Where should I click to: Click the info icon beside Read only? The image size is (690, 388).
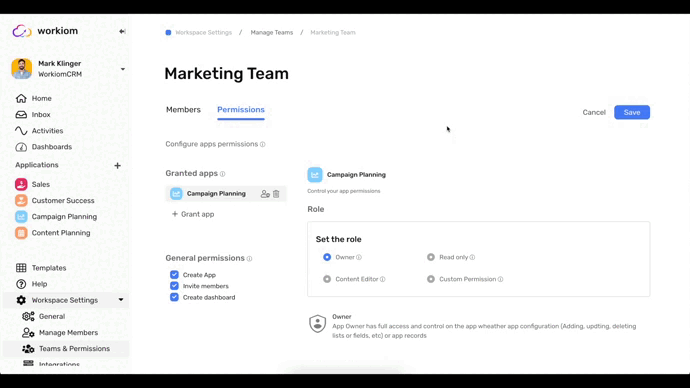tap(472, 257)
